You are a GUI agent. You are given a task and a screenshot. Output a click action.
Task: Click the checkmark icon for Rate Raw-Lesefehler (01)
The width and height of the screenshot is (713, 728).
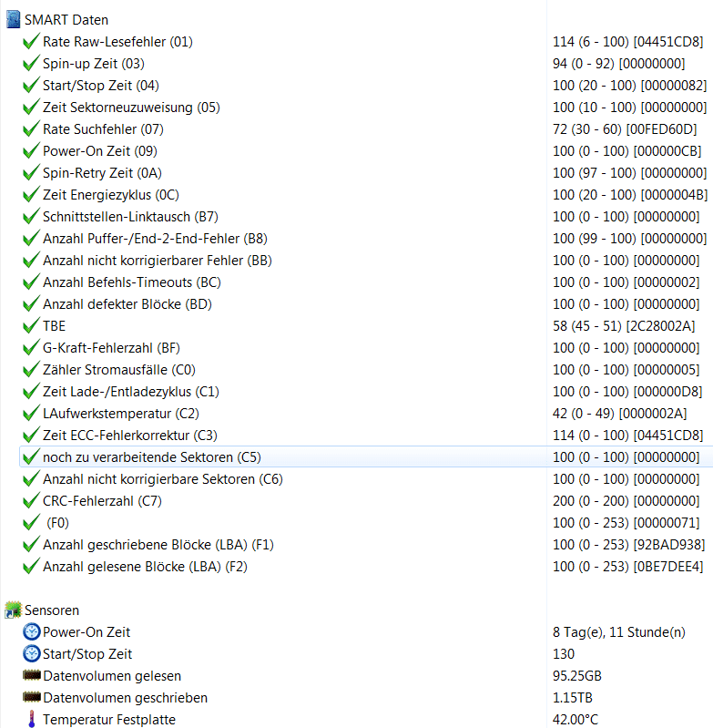tap(31, 41)
